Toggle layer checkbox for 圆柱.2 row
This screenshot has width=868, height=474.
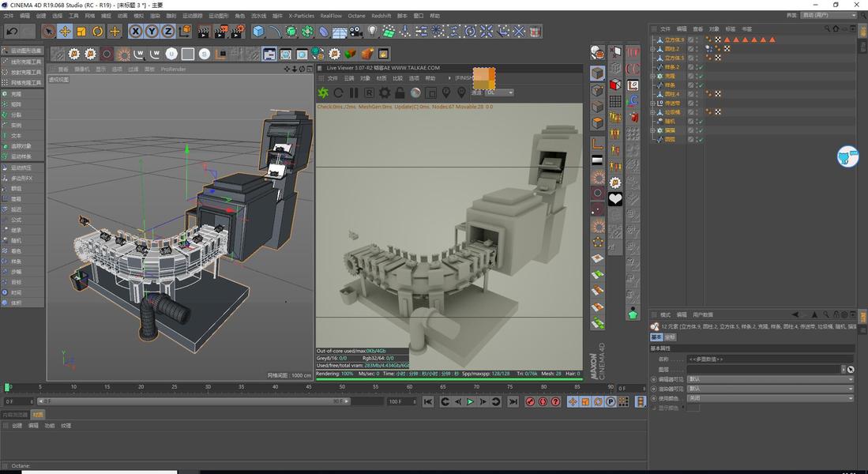[x=691, y=49]
